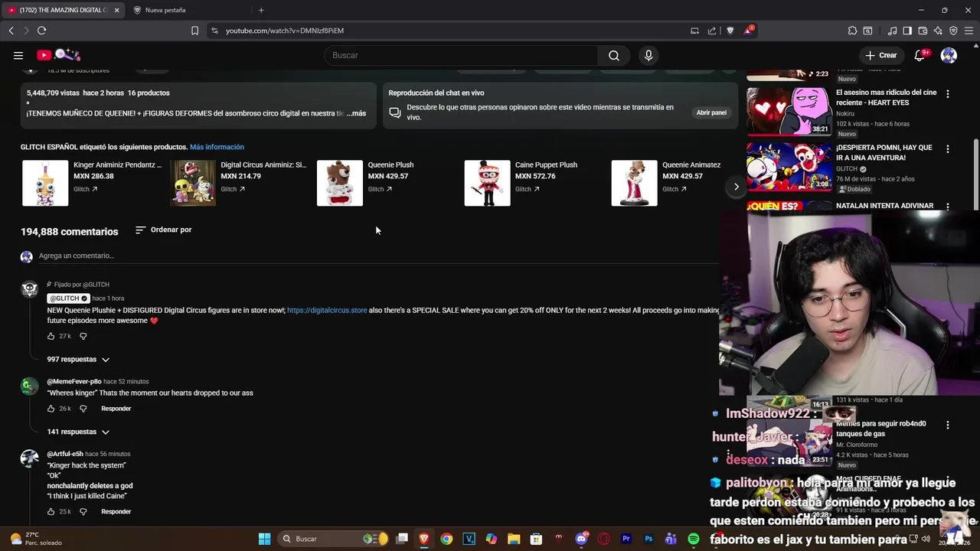Open YouTube notifications bell

coord(921,55)
